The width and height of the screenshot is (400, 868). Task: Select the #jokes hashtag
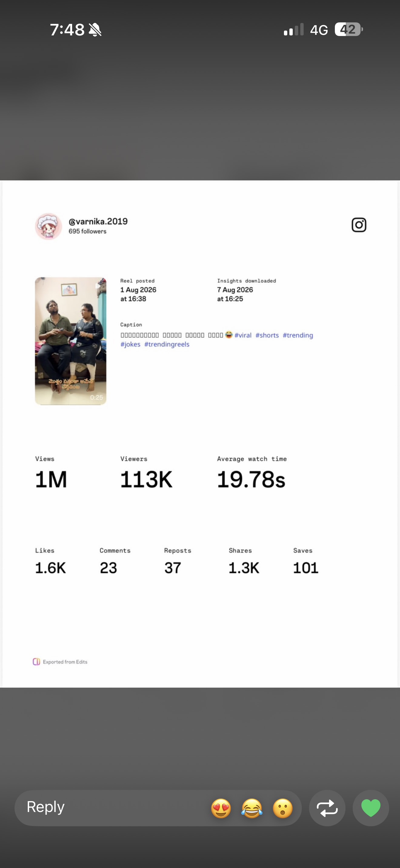(x=130, y=344)
